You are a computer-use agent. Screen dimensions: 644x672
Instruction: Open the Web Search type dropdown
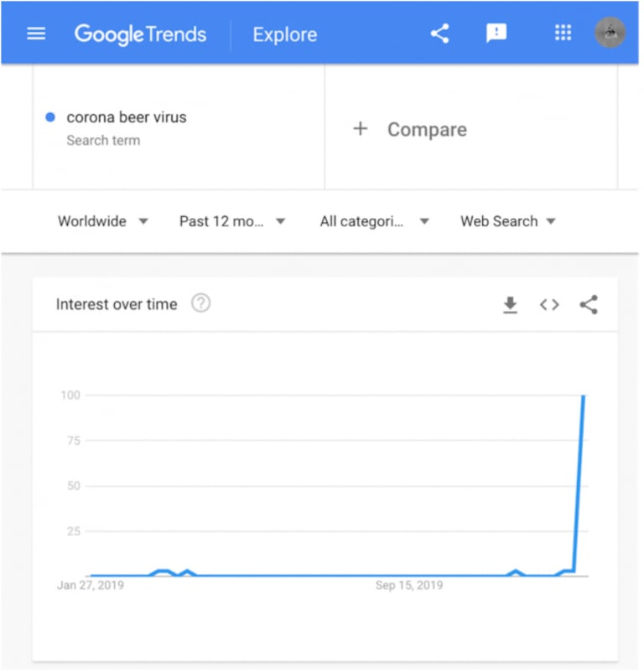(508, 221)
